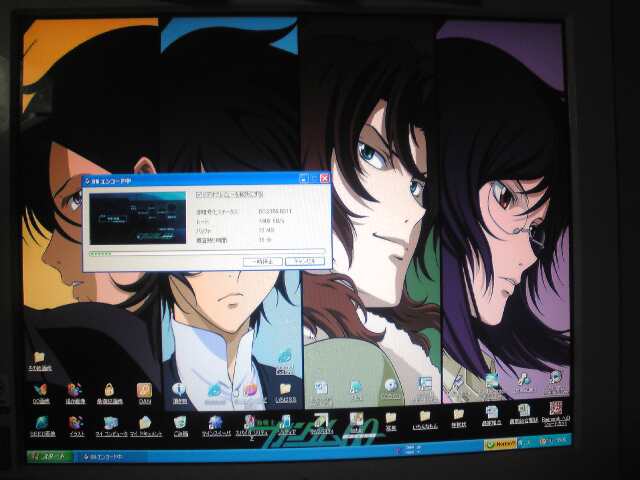Open the orange DAM desktop icon
Screen dimensions: 640x480
tap(144, 393)
